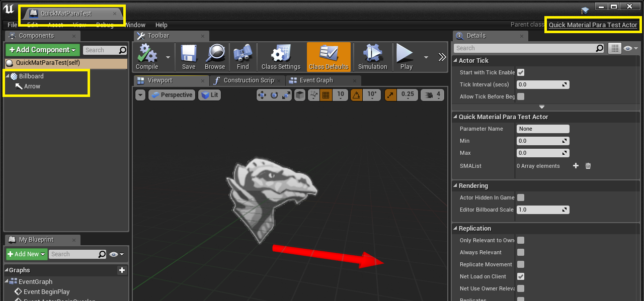The width and height of the screenshot is (644, 301).
Task: Start Simulation from the toolbar
Action: 372,56
